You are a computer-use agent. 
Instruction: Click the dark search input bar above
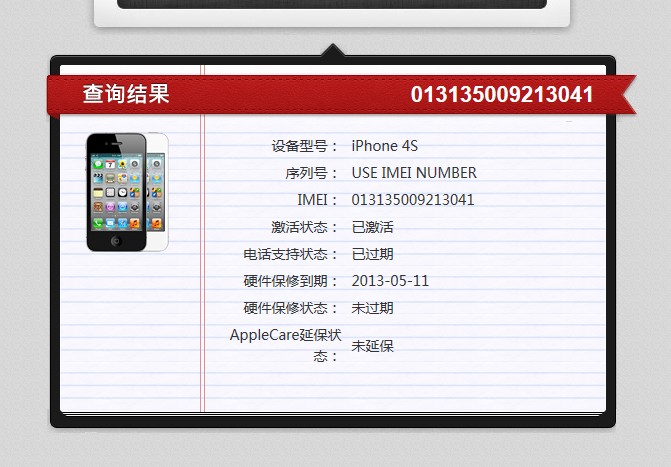click(332, 4)
